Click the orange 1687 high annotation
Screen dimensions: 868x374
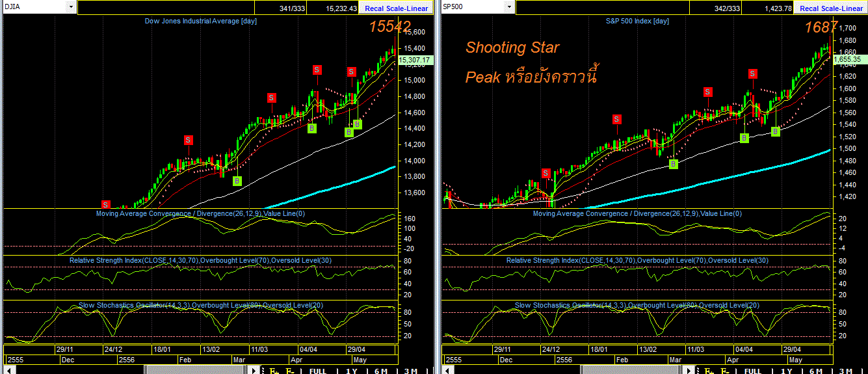click(821, 27)
